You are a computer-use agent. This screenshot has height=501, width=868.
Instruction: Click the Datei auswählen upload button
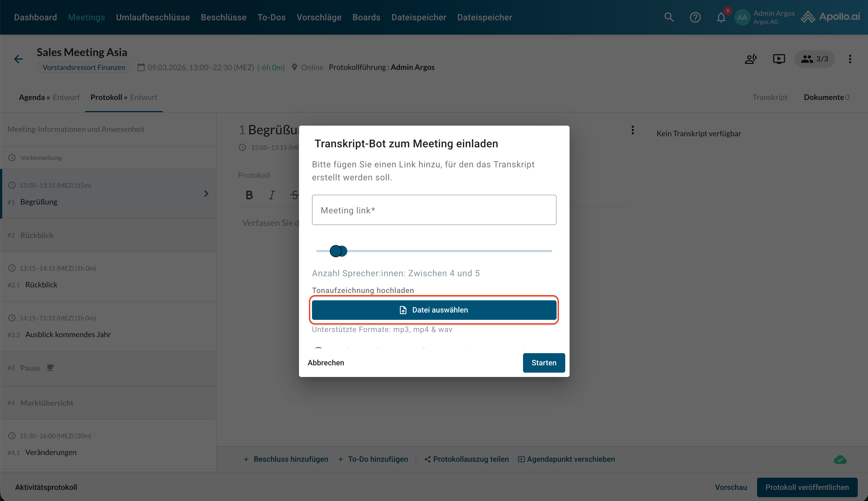434,310
